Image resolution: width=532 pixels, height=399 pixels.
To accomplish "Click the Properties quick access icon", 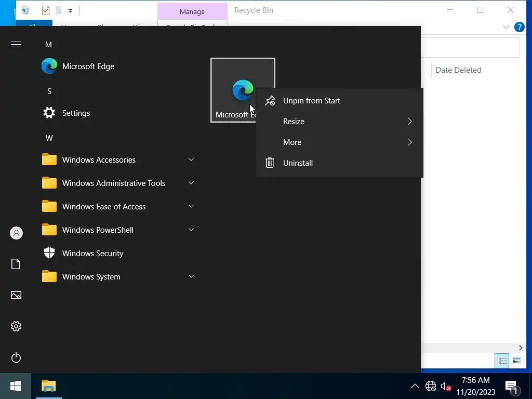I will [x=46, y=10].
